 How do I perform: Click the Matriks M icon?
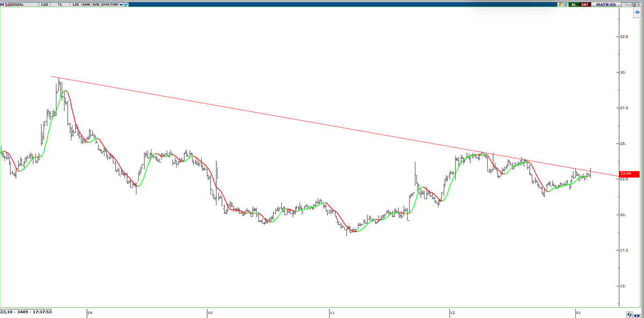tap(3, 3)
